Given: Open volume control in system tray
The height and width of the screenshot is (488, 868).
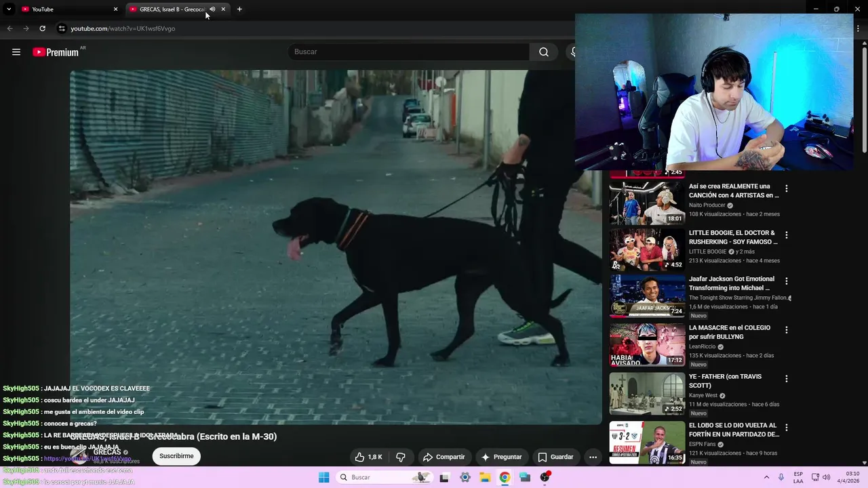Looking at the screenshot, I should [826, 477].
